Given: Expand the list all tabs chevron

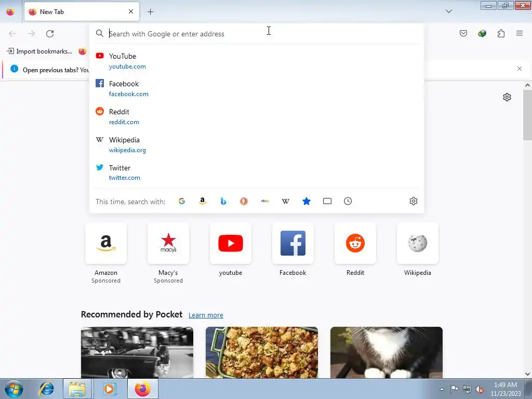Looking at the screenshot, I should pyautogui.click(x=448, y=11).
